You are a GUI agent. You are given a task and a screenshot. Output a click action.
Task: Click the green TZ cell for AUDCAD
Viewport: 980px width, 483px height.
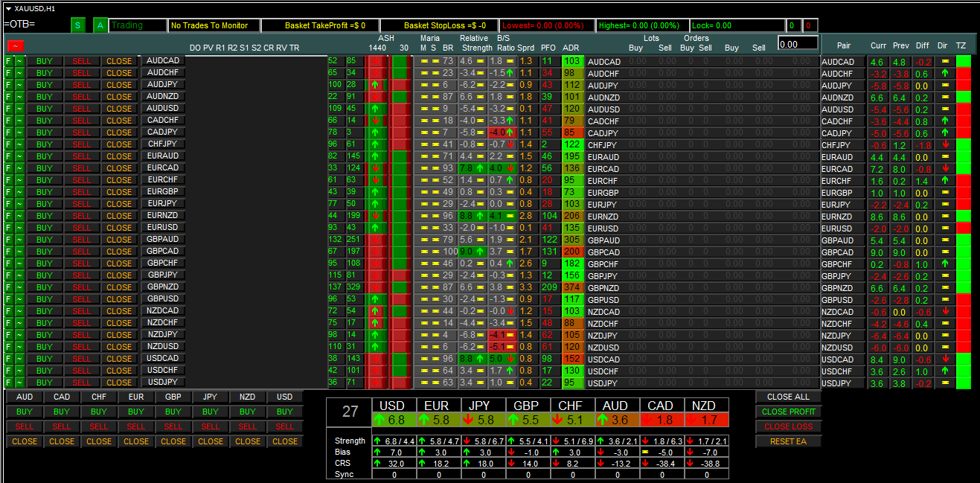coord(964,62)
